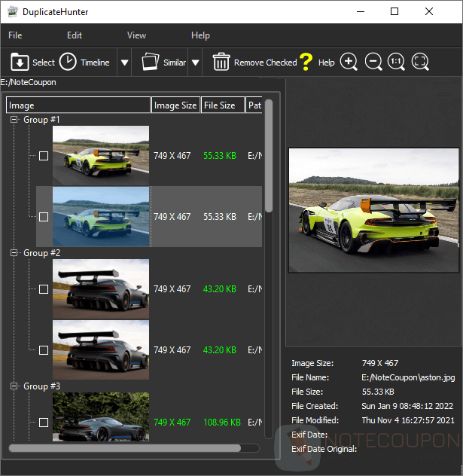Zoom out with the minus magnifier

pos(373,62)
